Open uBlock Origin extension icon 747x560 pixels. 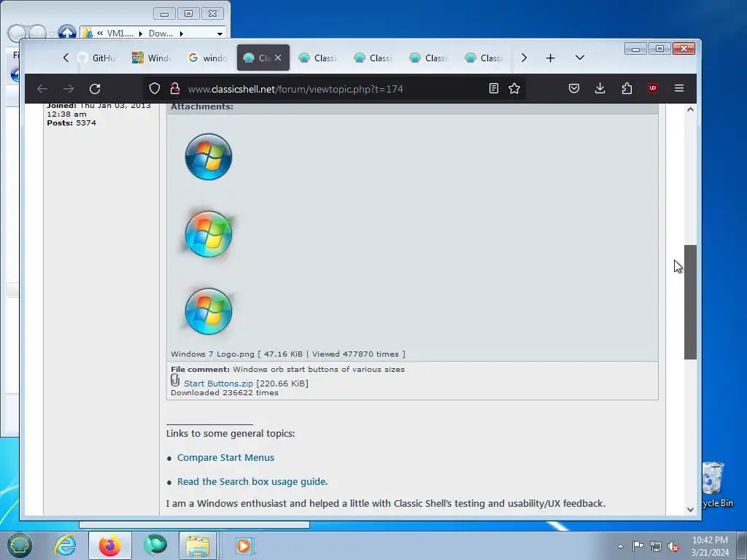point(653,88)
